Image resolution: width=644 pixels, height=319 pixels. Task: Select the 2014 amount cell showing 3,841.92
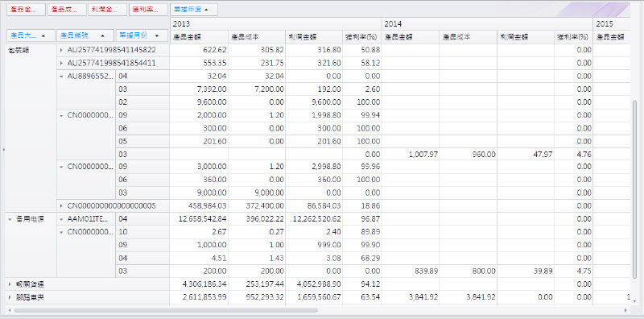click(411, 297)
